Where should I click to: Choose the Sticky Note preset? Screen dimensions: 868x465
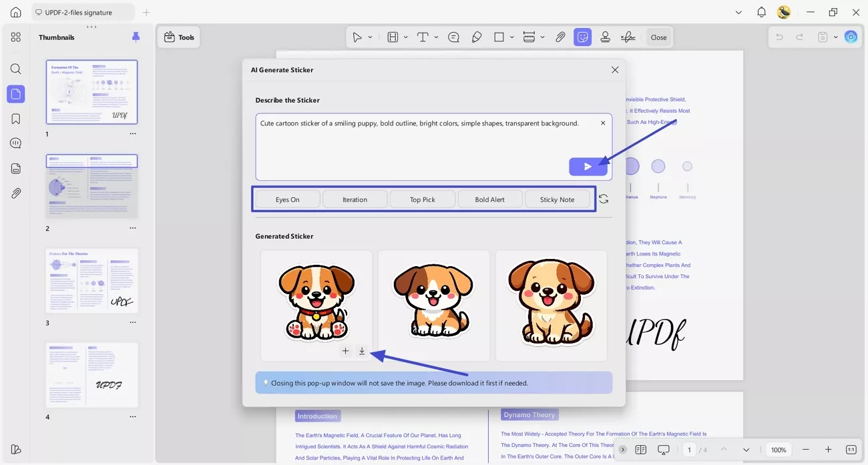[x=558, y=199]
